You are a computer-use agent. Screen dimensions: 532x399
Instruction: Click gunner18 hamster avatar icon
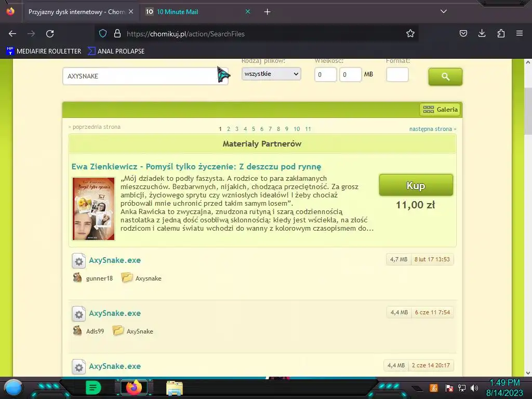77,277
